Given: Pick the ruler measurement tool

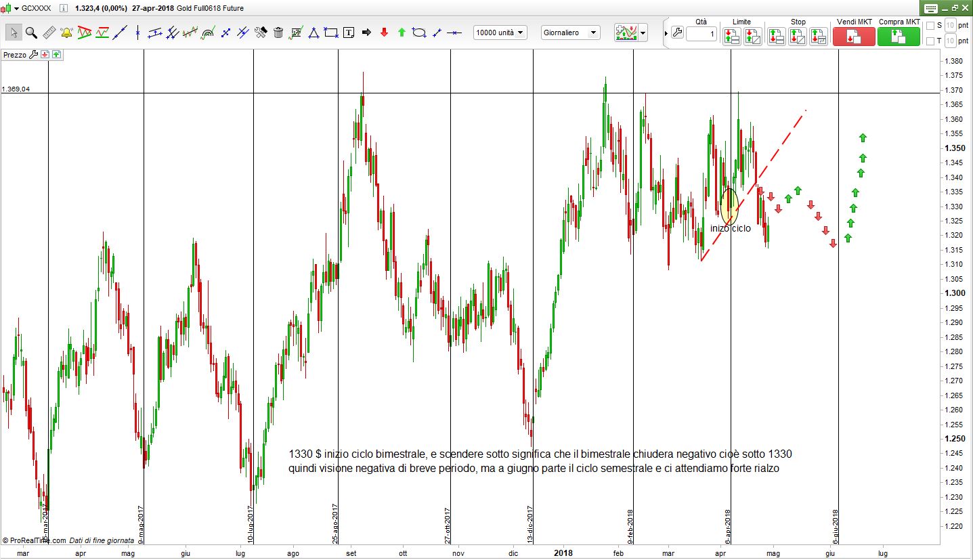Looking at the screenshot, I should coord(49,33).
